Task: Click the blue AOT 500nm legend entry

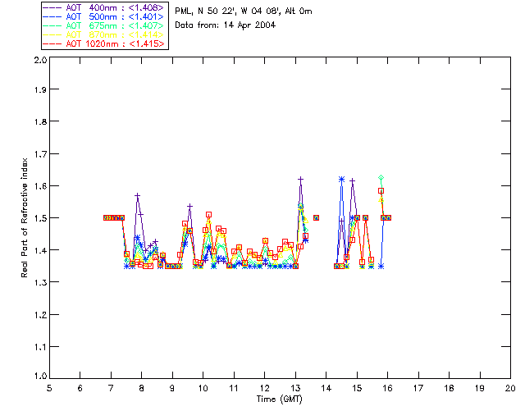Action: point(103,16)
